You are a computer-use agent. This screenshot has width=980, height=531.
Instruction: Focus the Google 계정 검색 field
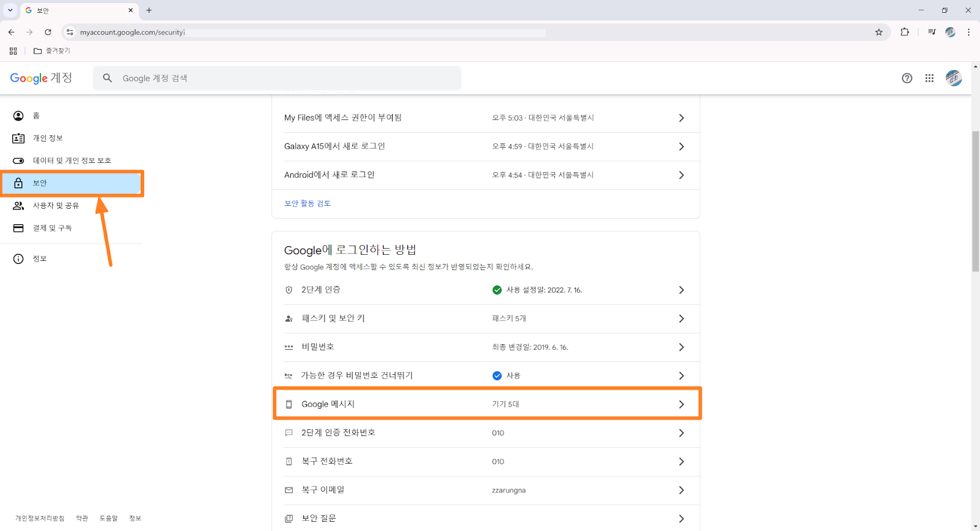tap(277, 78)
